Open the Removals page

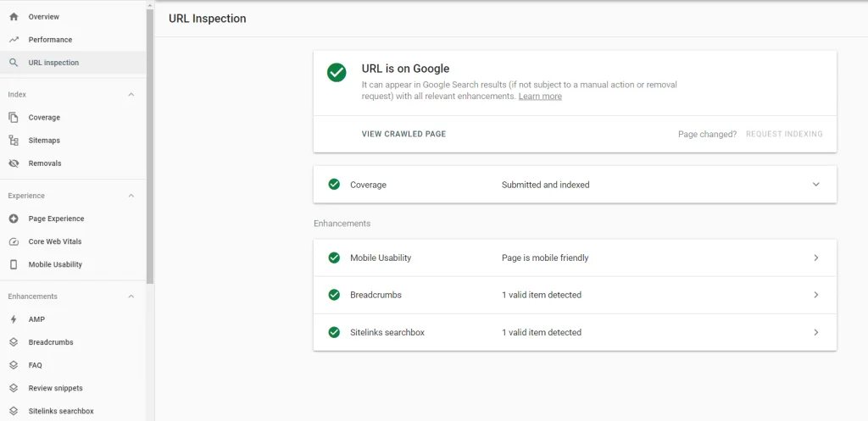click(x=73, y=163)
